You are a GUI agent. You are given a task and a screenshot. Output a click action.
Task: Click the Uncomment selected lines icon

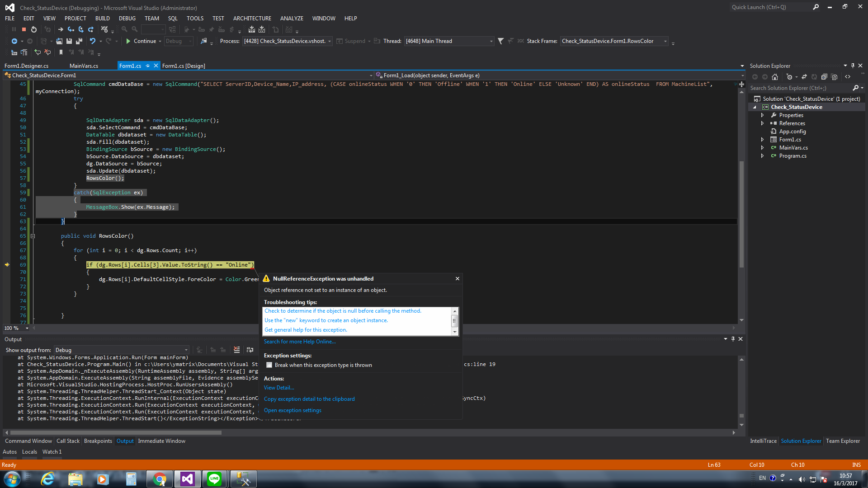tap(47, 52)
